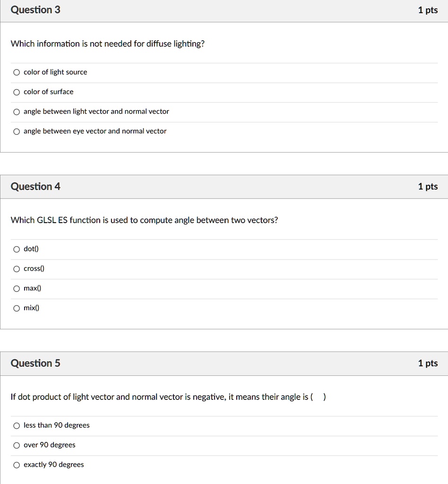Click the Question 4 header
Image resolution: width=448 pixels, height=484 pixels.
[x=35, y=186]
